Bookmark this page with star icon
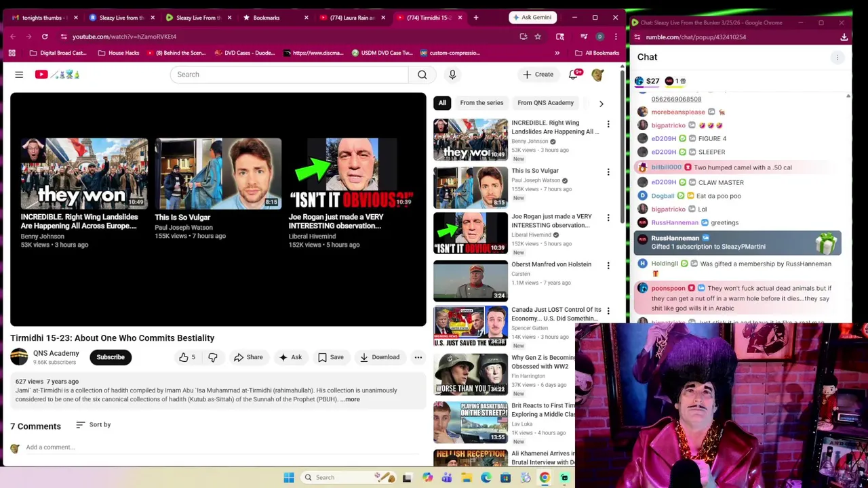Viewport: 868px width, 488px height. 538,37
